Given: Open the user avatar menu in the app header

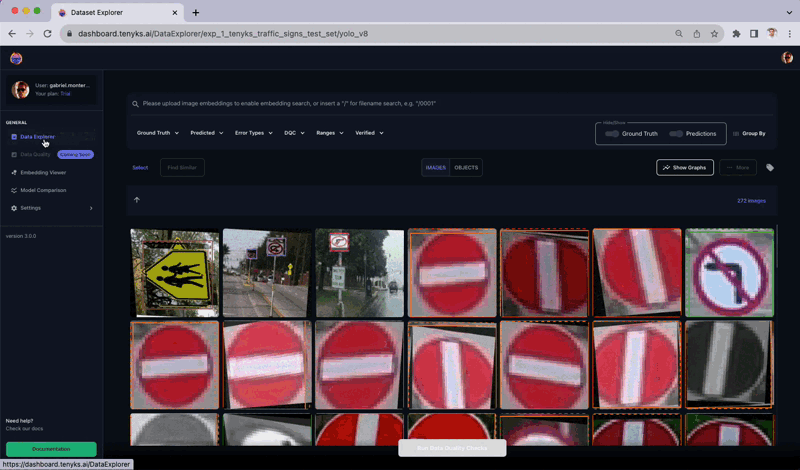Looking at the screenshot, I should (787, 58).
